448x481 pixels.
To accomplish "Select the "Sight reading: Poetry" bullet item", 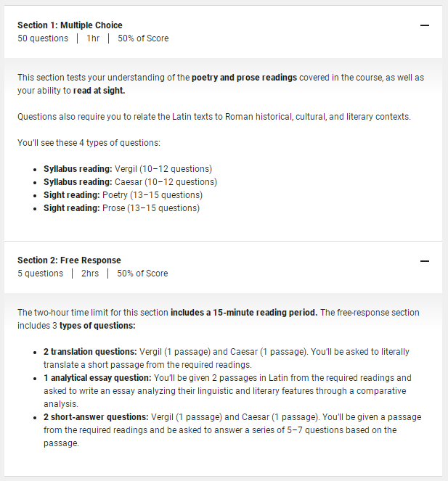I will 123,195.
